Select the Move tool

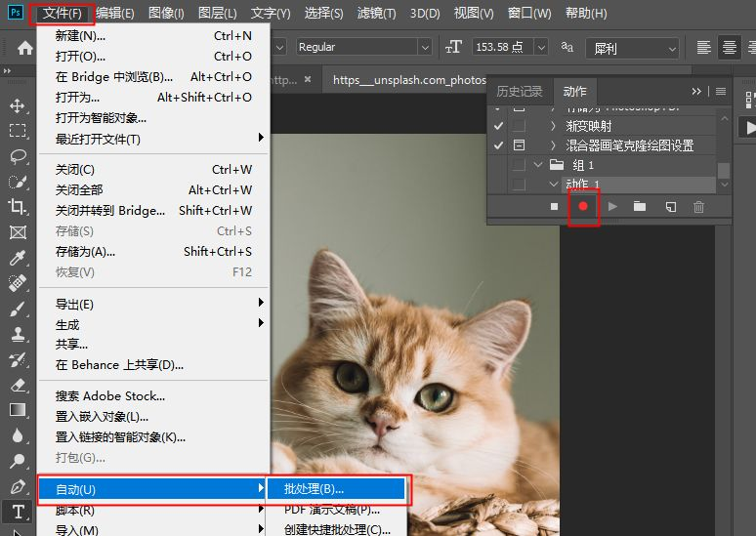(18, 106)
